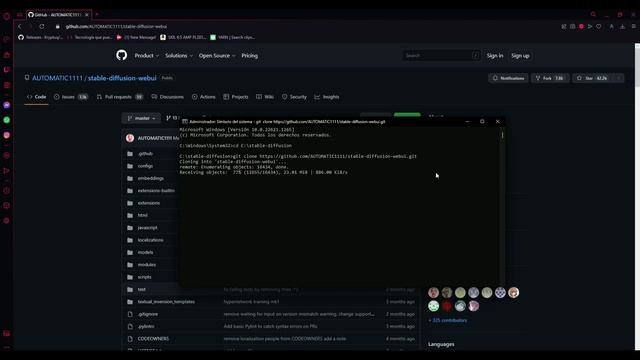Click the purple Messenger sidebar icon
The width and height of the screenshot is (640, 360).
(7, 105)
